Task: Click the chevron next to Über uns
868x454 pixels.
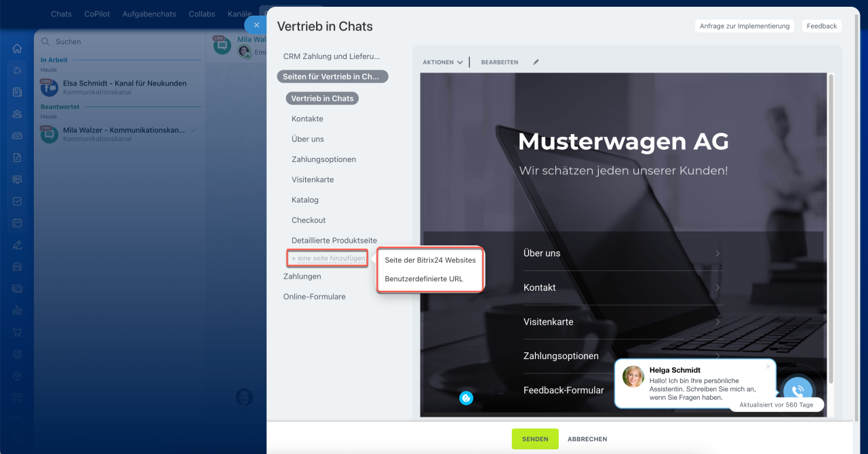Action: (x=717, y=253)
